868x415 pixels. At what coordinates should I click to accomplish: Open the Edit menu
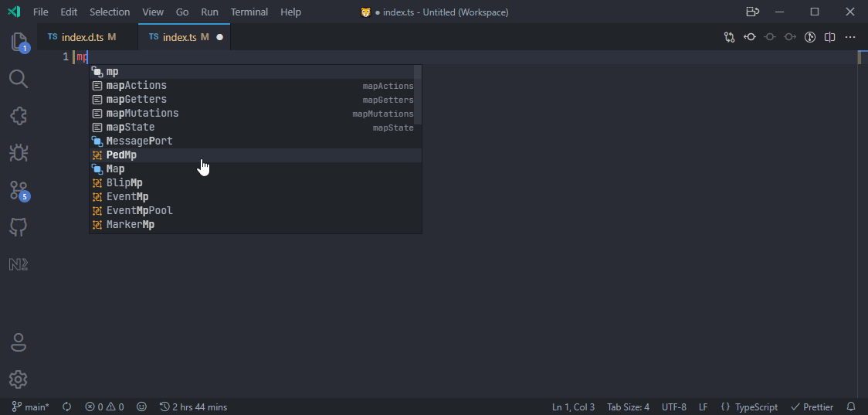[x=69, y=12]
